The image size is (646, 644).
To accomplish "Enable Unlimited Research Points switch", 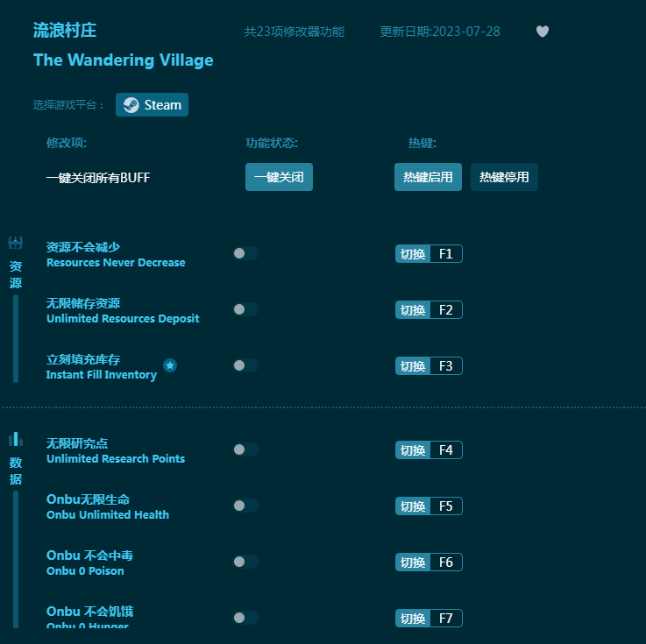I will point(245,449).
